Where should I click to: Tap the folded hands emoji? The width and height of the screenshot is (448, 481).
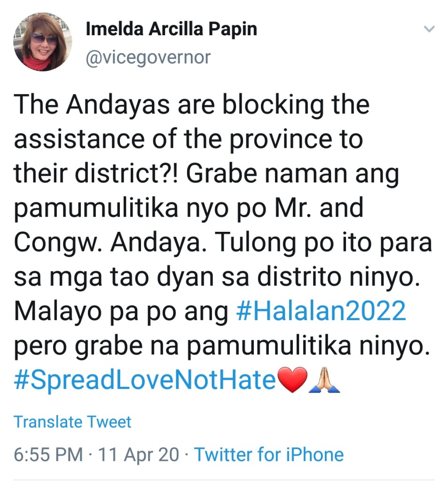(x=324, y=380)
